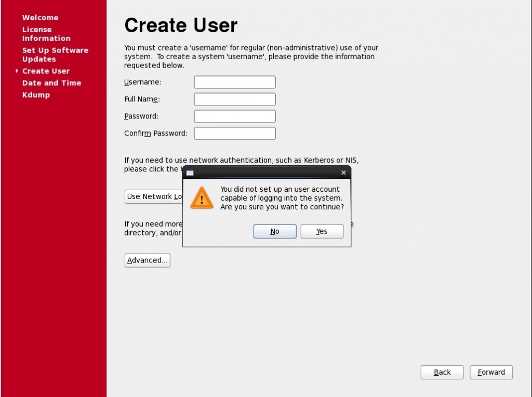Click the Password entry field
The height and width of the screenshot is (397, 532).
pyautogui.click(x=234, y=116)
